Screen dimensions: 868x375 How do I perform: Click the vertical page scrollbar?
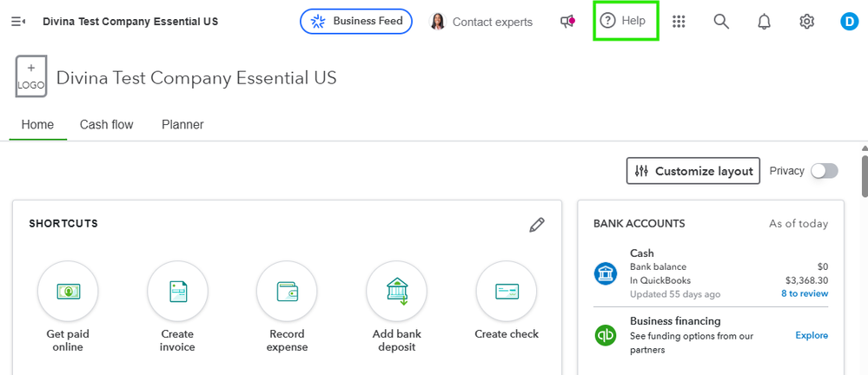pos(865,176)
